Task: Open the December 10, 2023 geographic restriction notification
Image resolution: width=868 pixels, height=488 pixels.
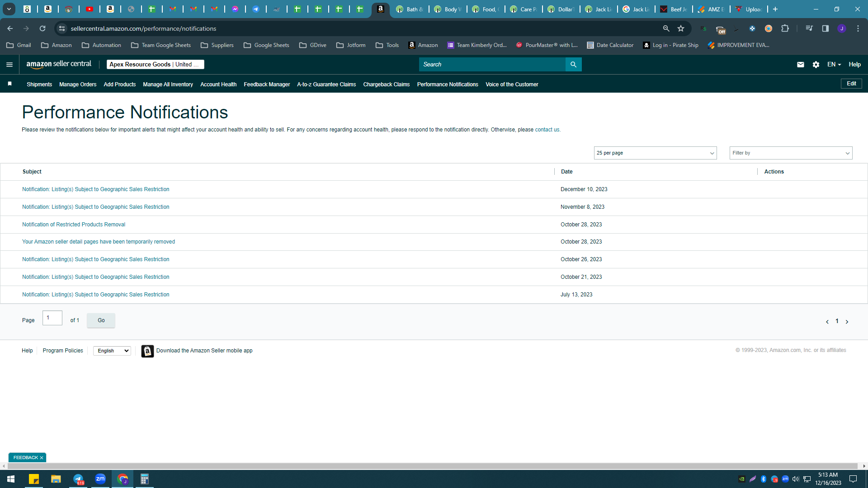Action: click(96, 189)
